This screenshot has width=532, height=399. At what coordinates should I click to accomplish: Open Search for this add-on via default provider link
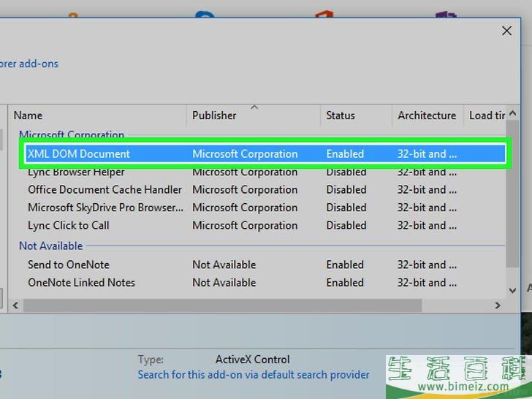coord(254,375)
